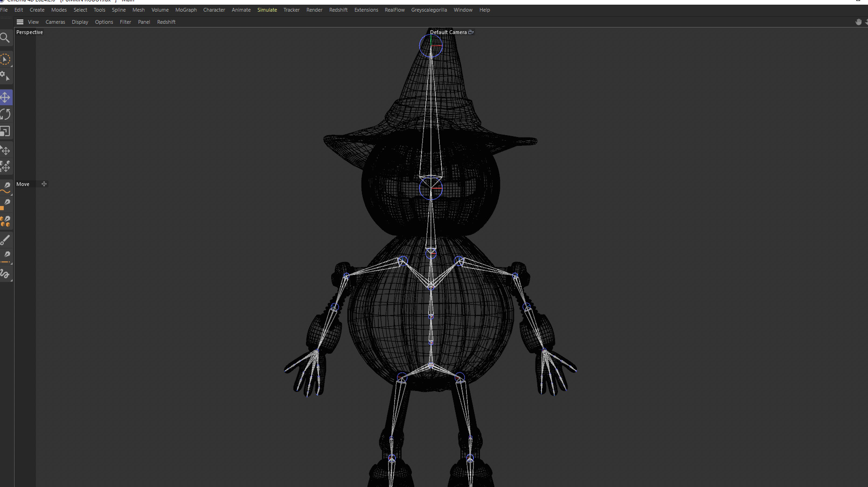Open the viewport Cameras menu
Viewport: 868px width, 487px height.
tap(56, 22)
